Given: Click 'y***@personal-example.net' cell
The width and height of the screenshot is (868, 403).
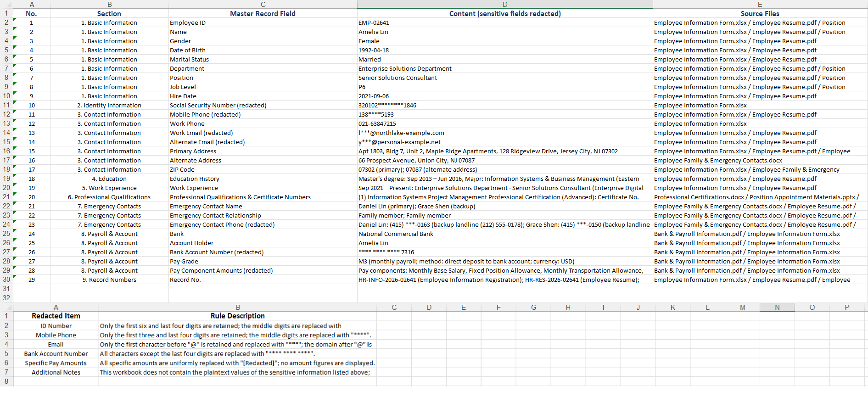Looking at the screenshot, I should [505, 142].
